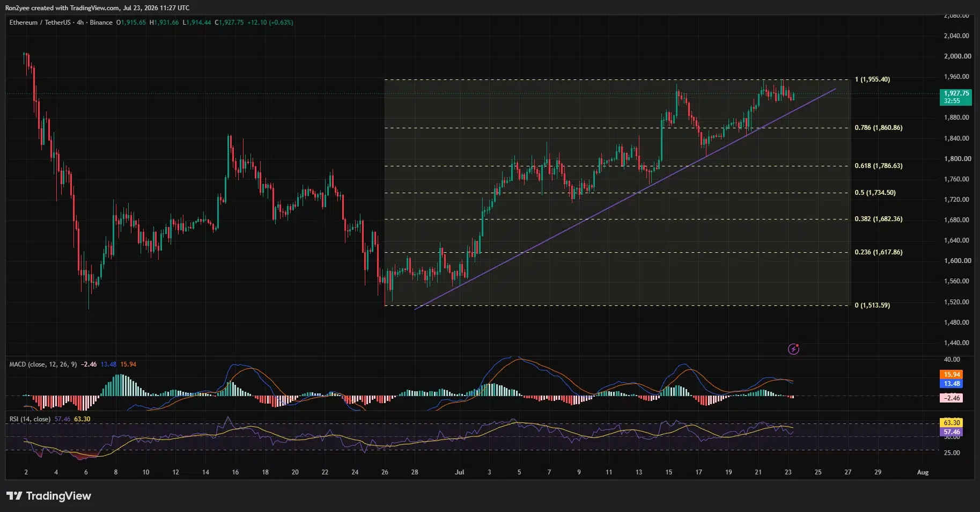Click the RSI (14, close) legend title
This screenshot has height=512, width=980.
point(30,419)
